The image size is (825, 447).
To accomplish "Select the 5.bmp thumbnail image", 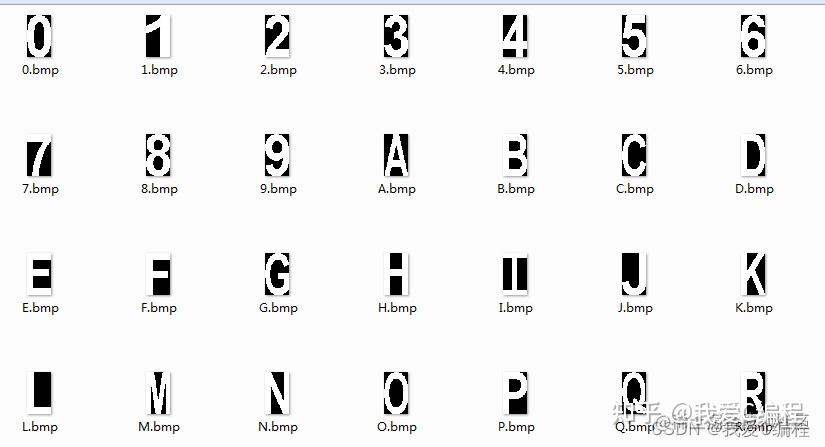I will pyautogui.click(x=634, y=36).
